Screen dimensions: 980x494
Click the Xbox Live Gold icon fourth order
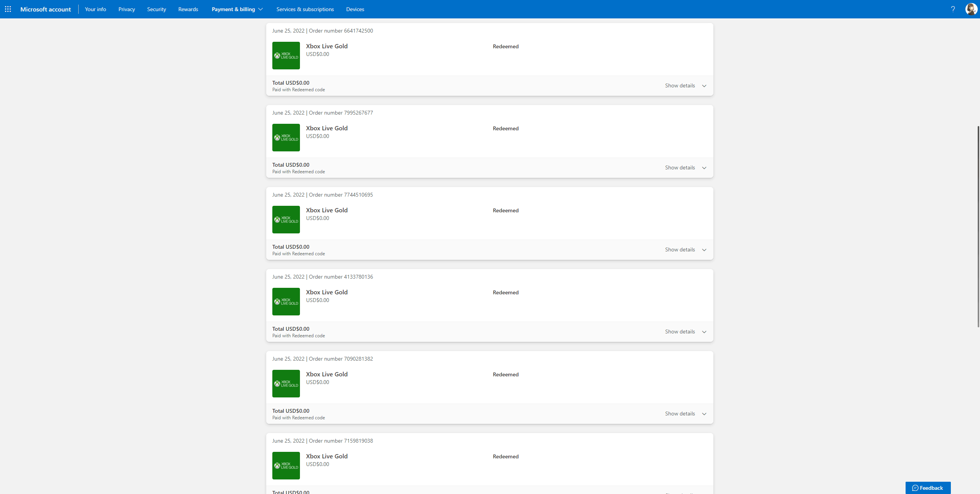(x=286, y=301)
